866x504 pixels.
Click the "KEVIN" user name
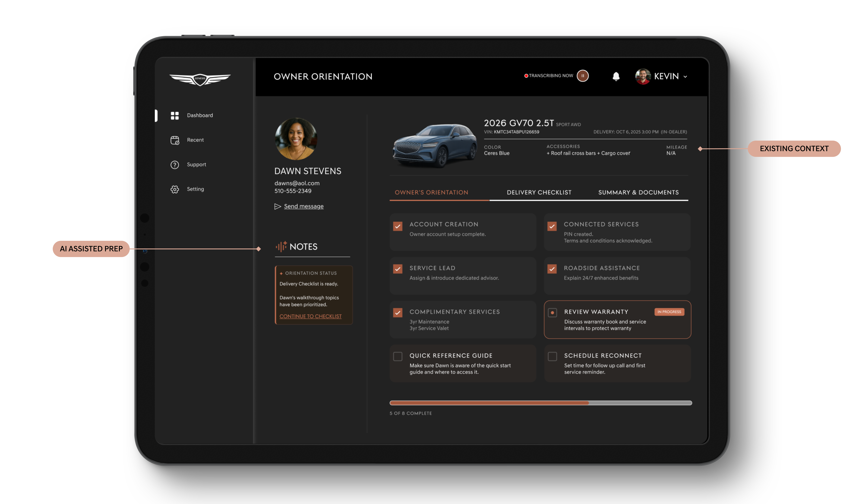click(x=666, y=76)
